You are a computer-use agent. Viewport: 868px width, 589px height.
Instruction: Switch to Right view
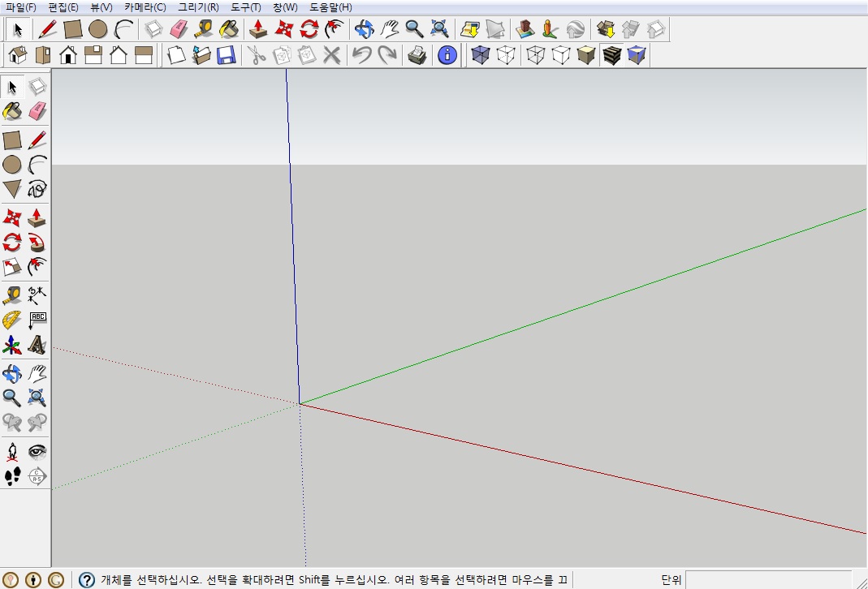(x=93, y=54)
